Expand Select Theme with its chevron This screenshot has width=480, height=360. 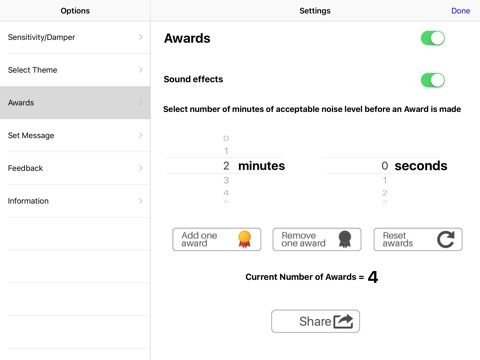click(x=141, y=70)
